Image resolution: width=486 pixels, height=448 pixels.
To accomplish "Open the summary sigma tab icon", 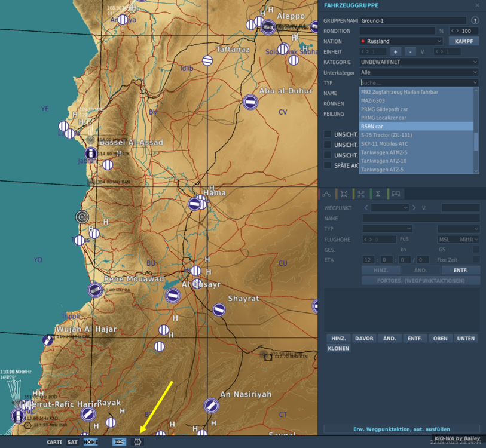I will [378, 194].
